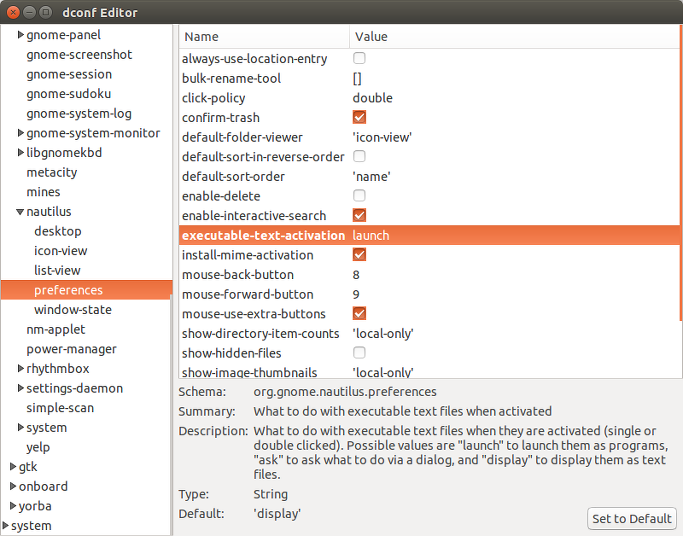Select icon-view under nautilus
Image resolution: width=683 pixels, height=536 pixels.
61,251
